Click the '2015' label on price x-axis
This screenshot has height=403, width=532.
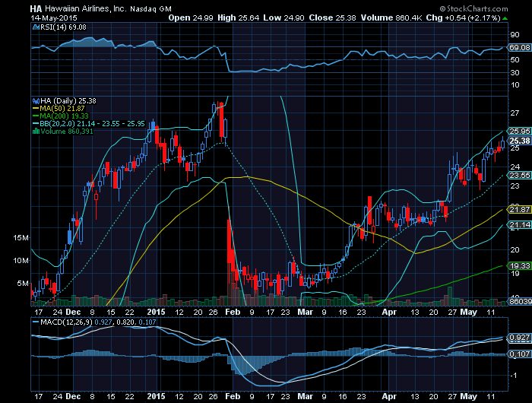click(157, 312)
